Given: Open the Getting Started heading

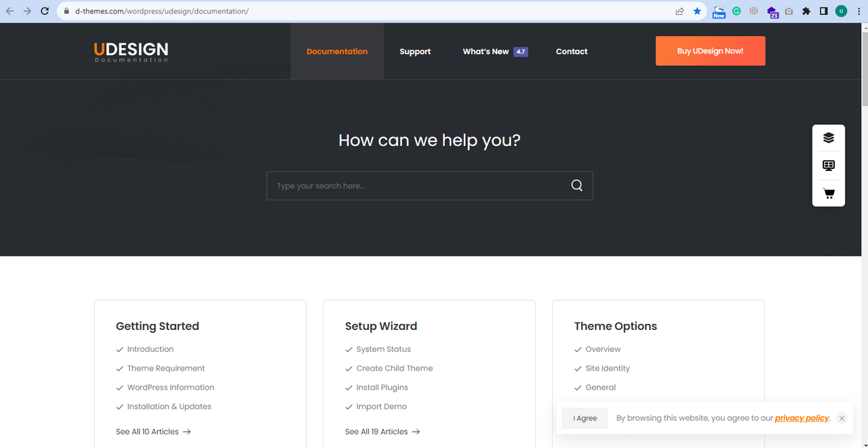Looking at the screenshot, I should click(x=157, y=326).
